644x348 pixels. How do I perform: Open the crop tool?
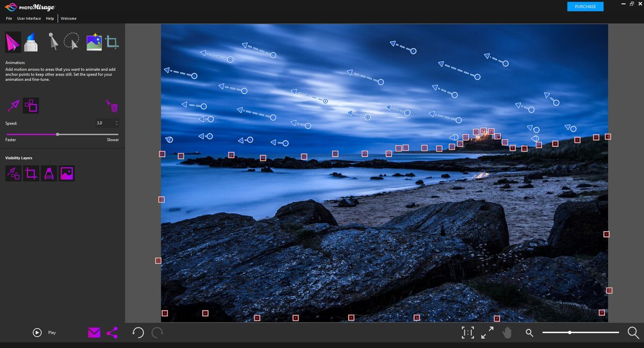pos(112,41)
